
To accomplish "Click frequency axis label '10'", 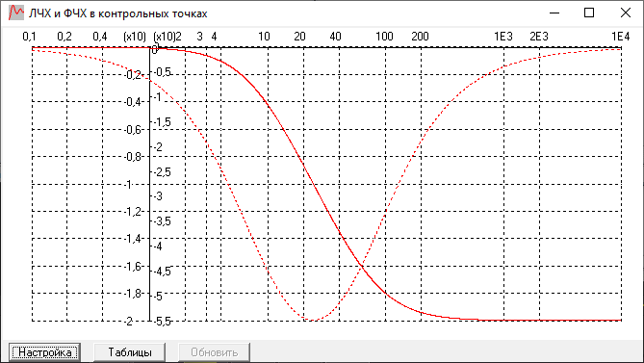I will click(264, 37).
